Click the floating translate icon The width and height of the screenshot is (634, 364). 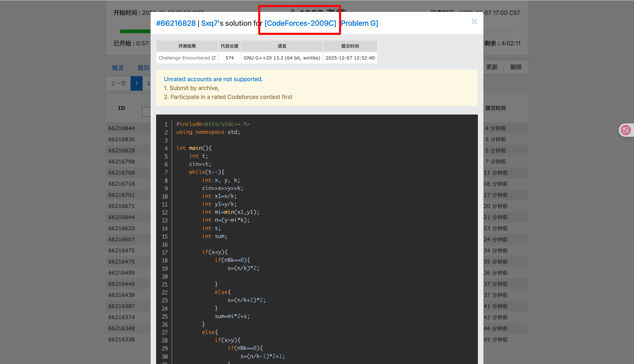coord(625,130)
